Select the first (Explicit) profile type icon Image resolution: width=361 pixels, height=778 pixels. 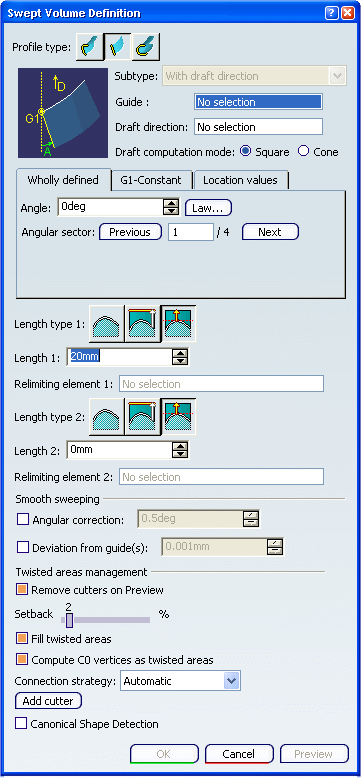click(x=90, y=47)
